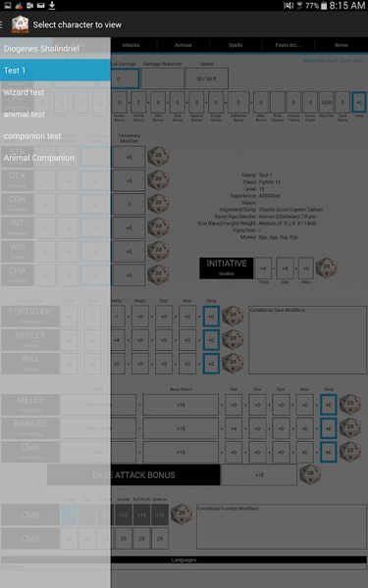Tap the Base Attack Bonus +15 value
Image resolution: width=368 pixels, height=588 pixels.
259,474
